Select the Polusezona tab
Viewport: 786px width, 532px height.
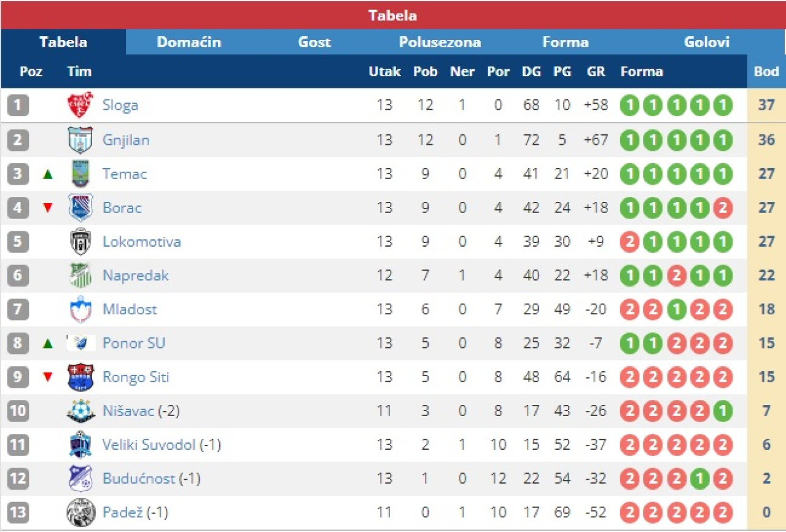pyautogui.click(x=440, y=42)
